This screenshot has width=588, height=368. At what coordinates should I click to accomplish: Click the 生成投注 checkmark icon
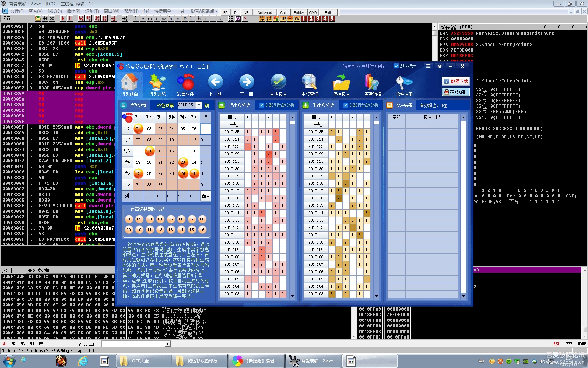[x=278, y=84]
